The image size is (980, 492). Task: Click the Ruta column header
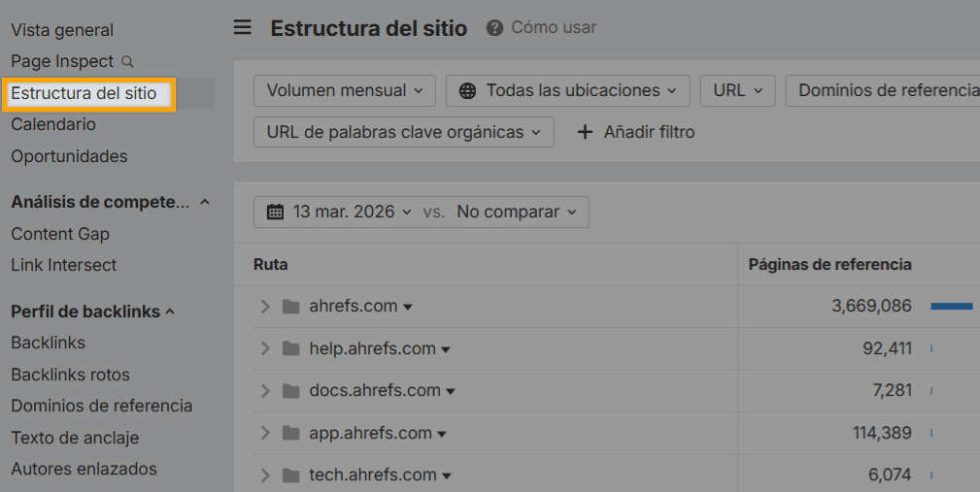tap(271, 265)
